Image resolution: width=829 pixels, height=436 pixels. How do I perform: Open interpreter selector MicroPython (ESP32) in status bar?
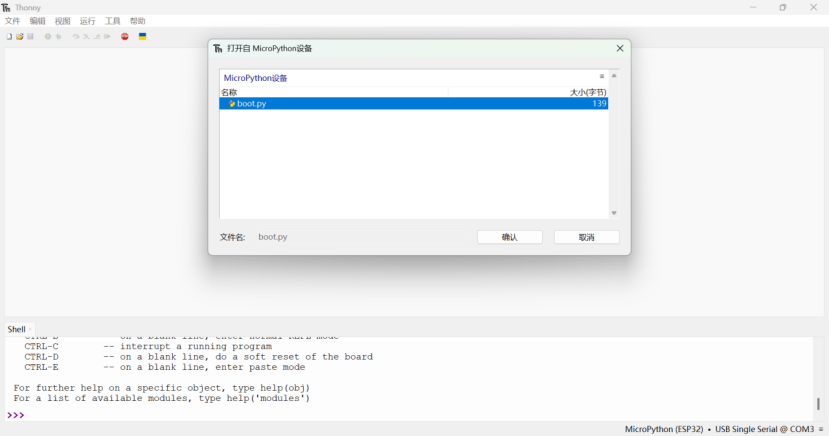point(664,429)
